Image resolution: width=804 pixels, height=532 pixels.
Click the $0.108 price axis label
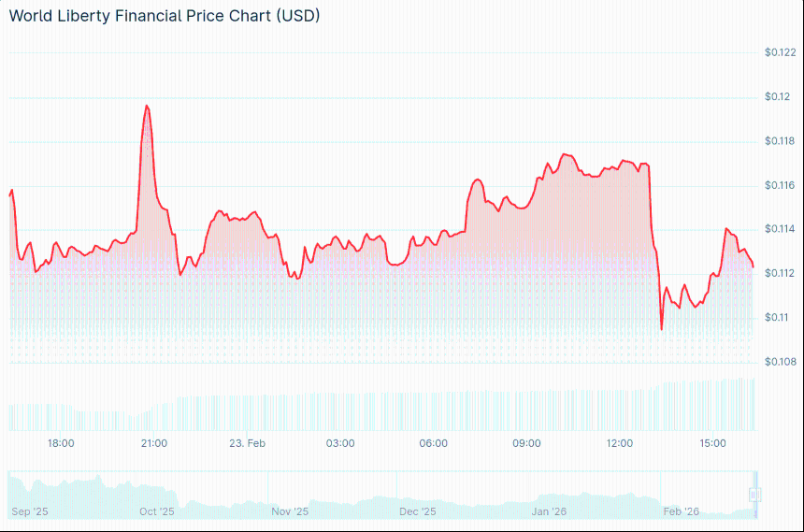tap(780, 362)
